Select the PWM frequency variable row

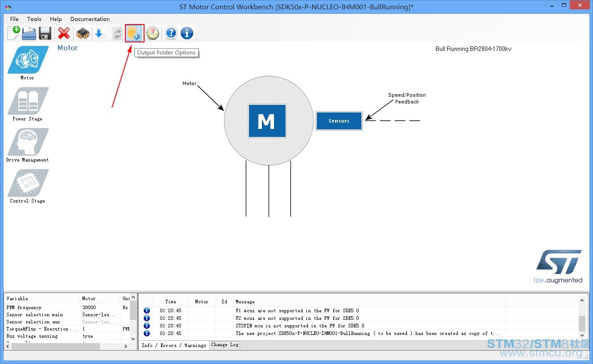(67, 307)
